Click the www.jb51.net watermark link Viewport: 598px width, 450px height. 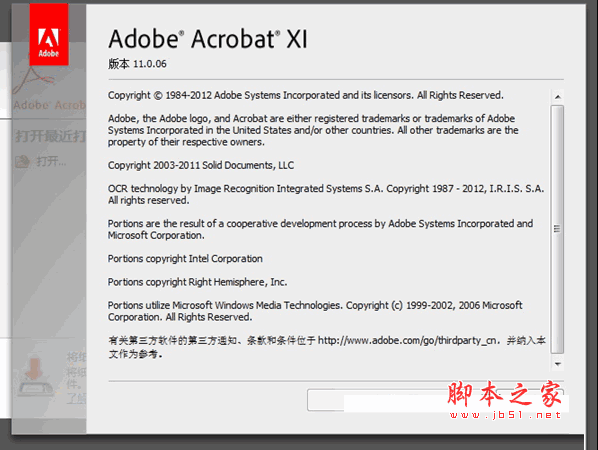(505, 415)
